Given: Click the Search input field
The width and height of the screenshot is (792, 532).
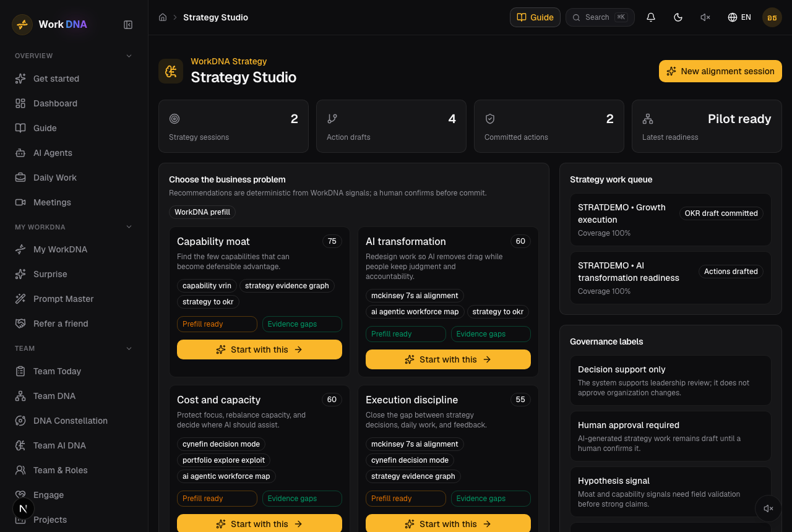Looking at the screenshot, I should coord(600,17).
